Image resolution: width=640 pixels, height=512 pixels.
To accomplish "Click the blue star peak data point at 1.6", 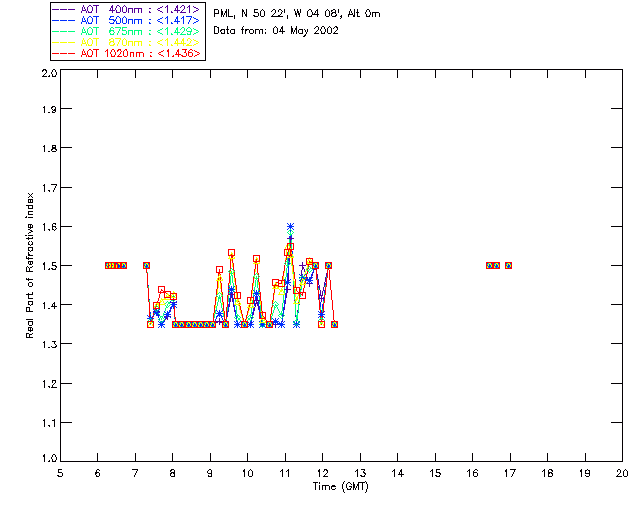I will 290,227.
